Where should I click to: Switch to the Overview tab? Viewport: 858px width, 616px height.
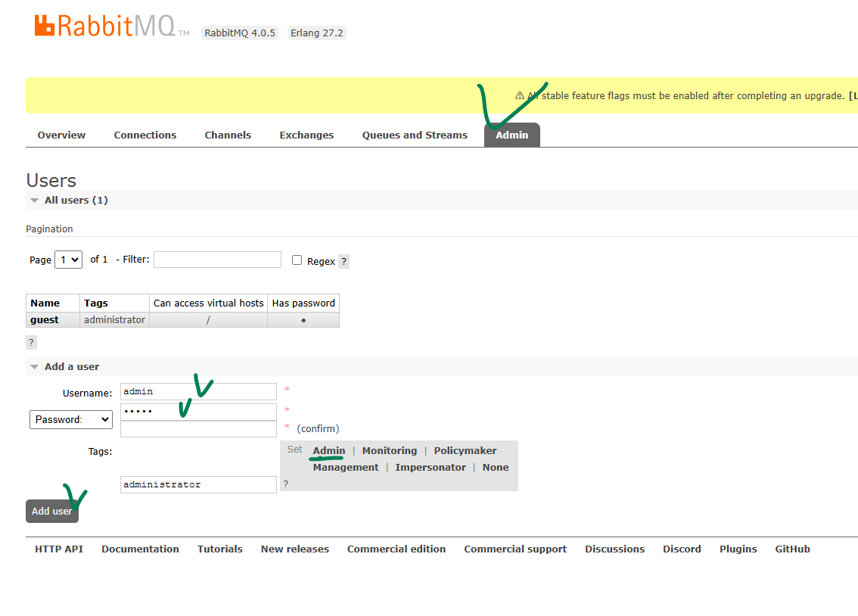(61, 135)
